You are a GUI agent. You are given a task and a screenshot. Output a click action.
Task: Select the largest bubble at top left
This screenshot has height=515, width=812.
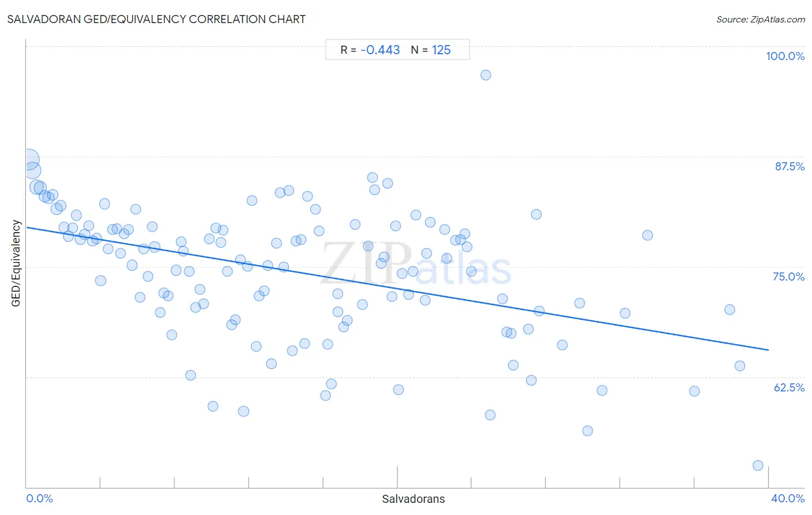point(29,159)
